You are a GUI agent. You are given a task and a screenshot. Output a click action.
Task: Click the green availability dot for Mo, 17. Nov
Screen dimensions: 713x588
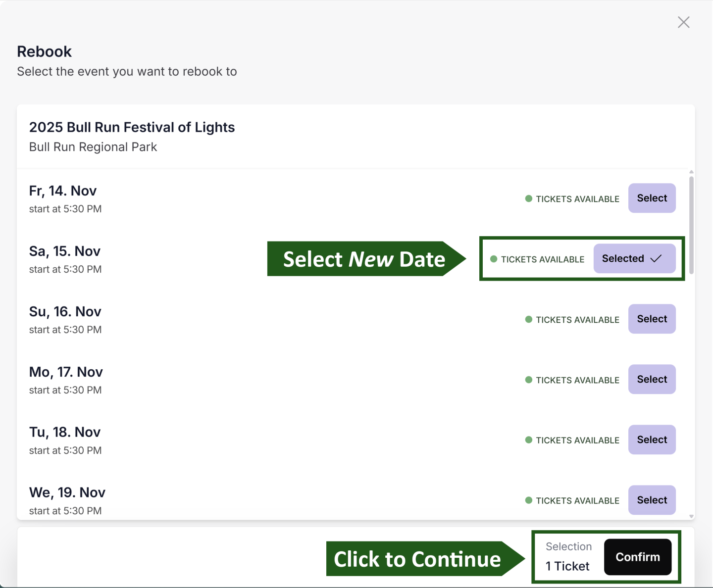click(529, 380)
